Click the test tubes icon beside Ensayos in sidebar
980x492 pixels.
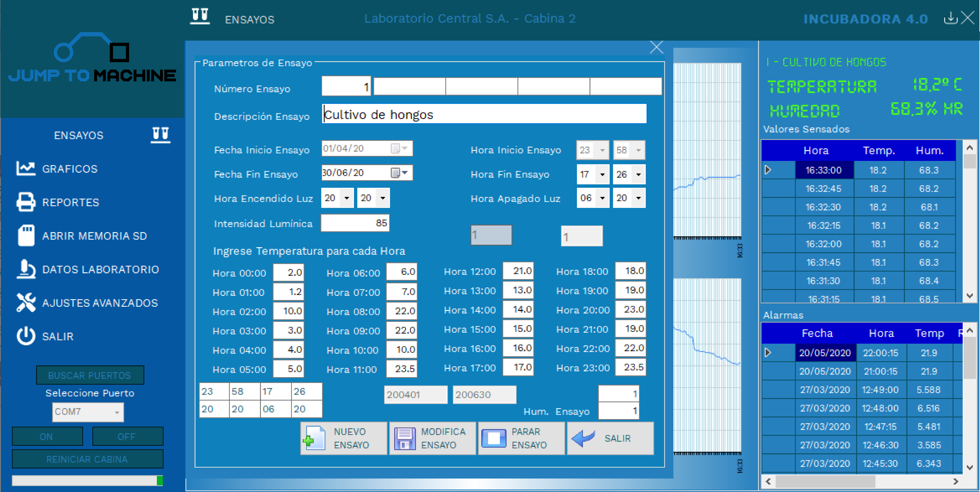click(x=160, y=135)
